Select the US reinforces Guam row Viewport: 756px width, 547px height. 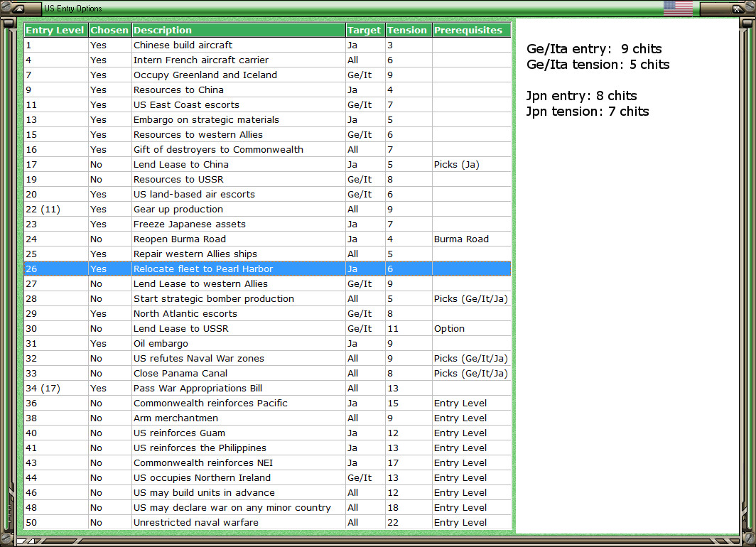tap(268, 433)
